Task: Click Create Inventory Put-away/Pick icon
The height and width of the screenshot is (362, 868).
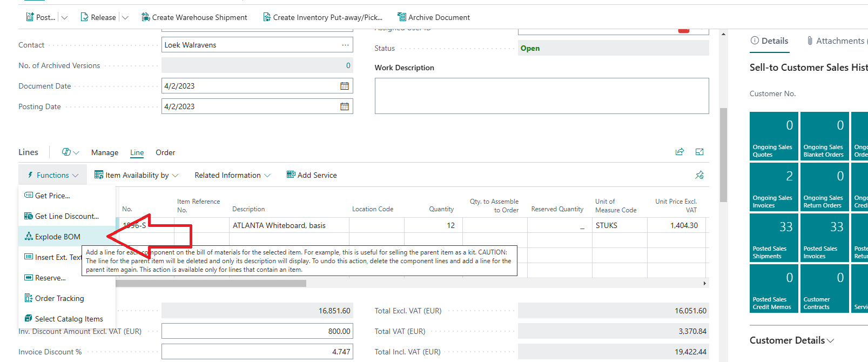Action: coord(267,17)
